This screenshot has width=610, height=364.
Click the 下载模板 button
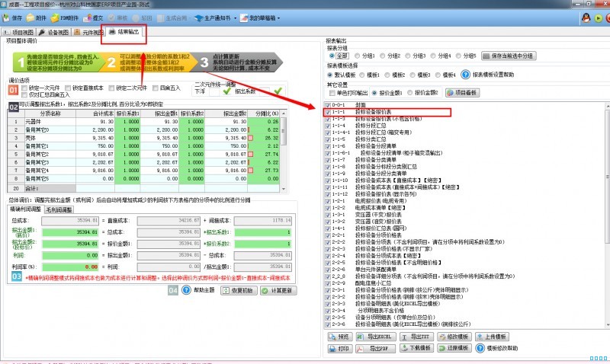pos(416,349)
